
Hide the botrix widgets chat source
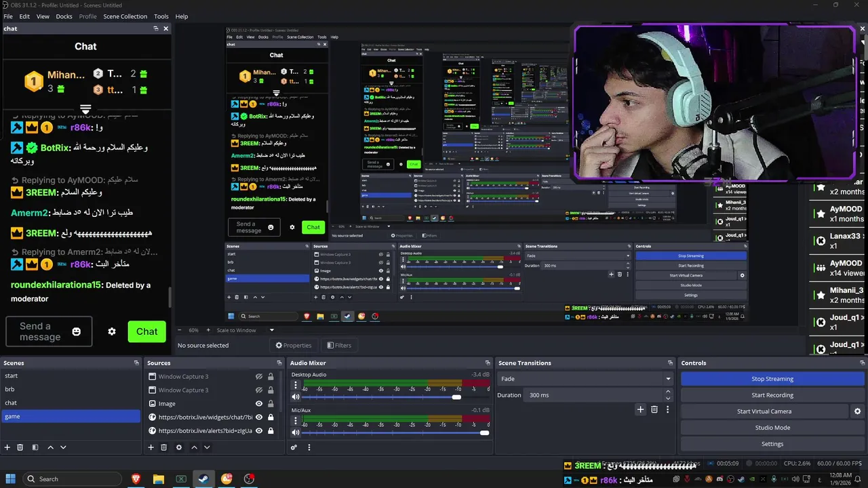pyautogui.click(x=258, y=418)
